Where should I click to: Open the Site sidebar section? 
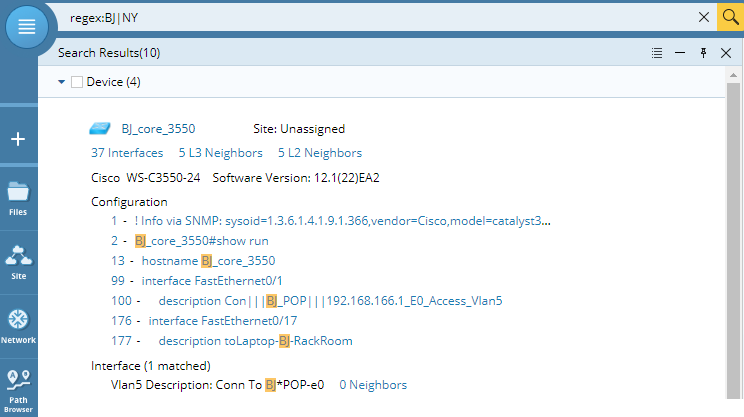tap(18, 260)
